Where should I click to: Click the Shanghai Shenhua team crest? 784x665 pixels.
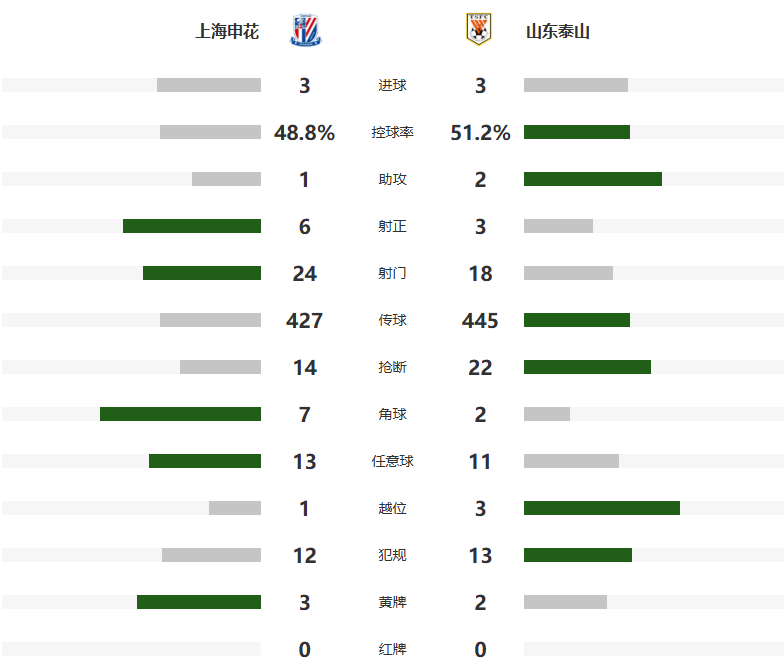tap(306, 30)
